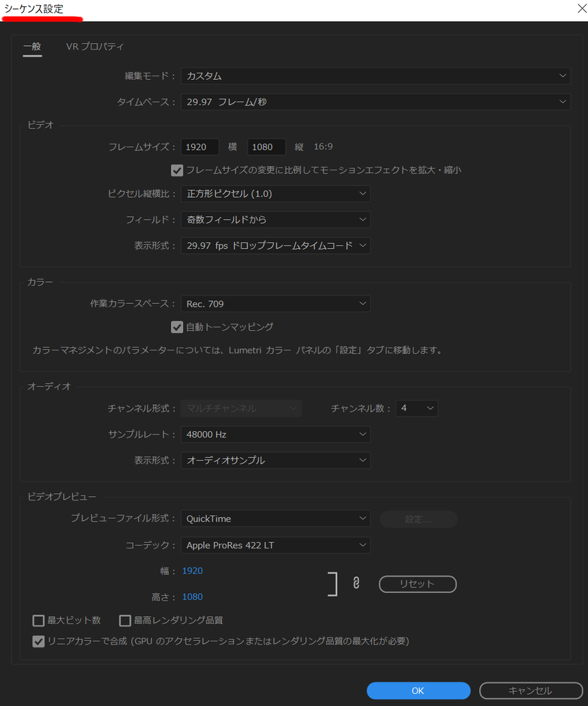This screenshot has width=588, height=706.
Task: Open the タイムベース dropdown showing 29.97 フレーム/秒
Action: [375, 102]
